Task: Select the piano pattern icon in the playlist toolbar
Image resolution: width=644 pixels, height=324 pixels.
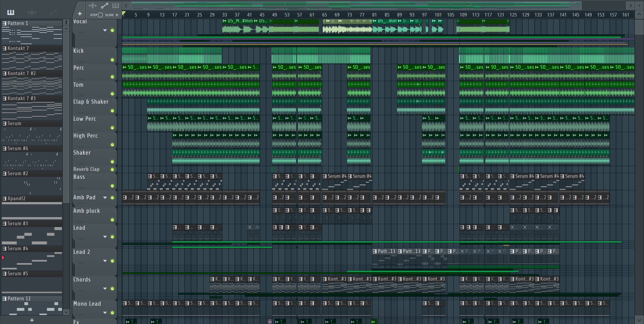Action: point(116,6)
